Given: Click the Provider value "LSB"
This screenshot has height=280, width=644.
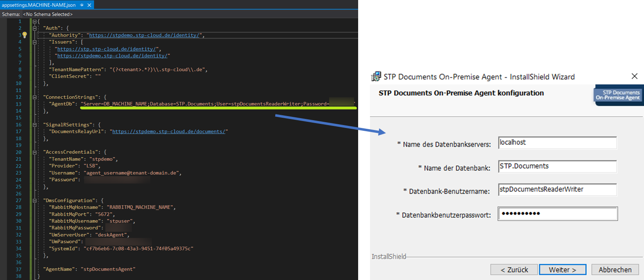Looking at the screenshot, I should (91, 166).
